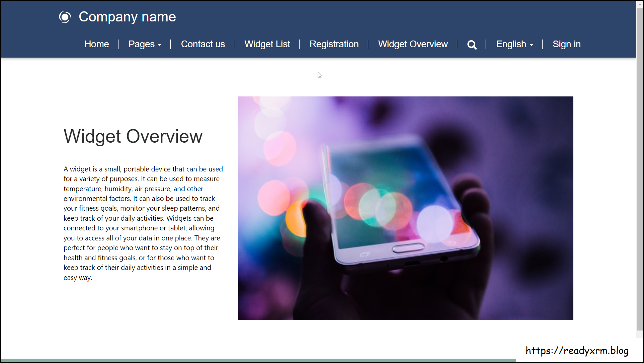Click the scrollbar up arrow

(x=640, y=4)
